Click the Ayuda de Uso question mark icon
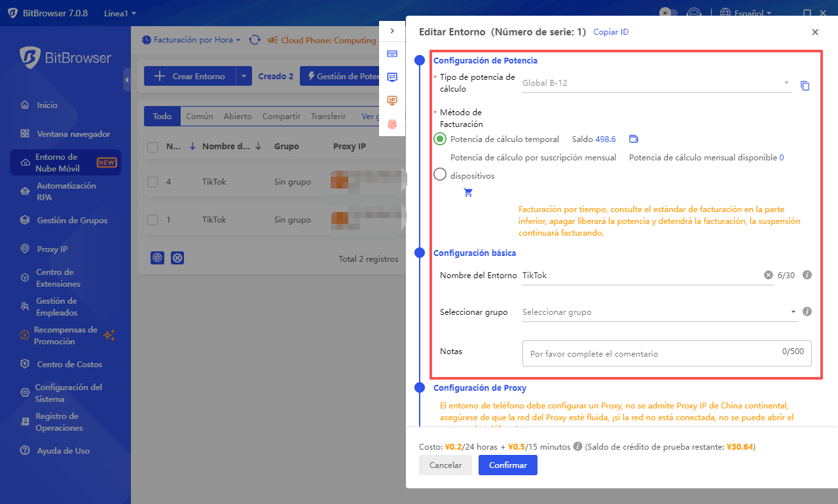 [x=25, y=451]
